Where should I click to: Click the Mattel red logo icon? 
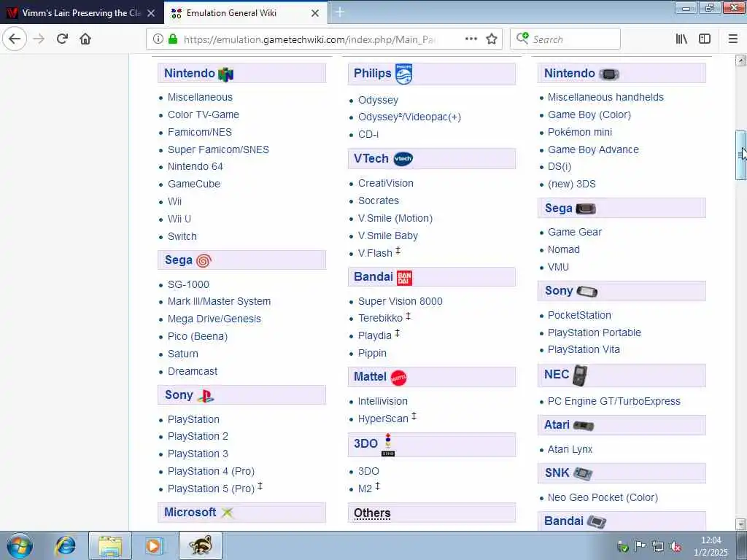click(399, 378)
